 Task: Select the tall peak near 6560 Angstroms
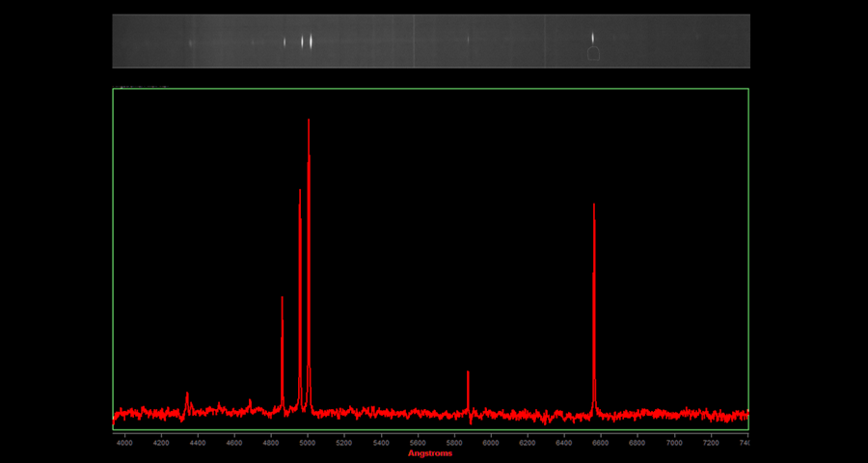(x=594, y=206)
